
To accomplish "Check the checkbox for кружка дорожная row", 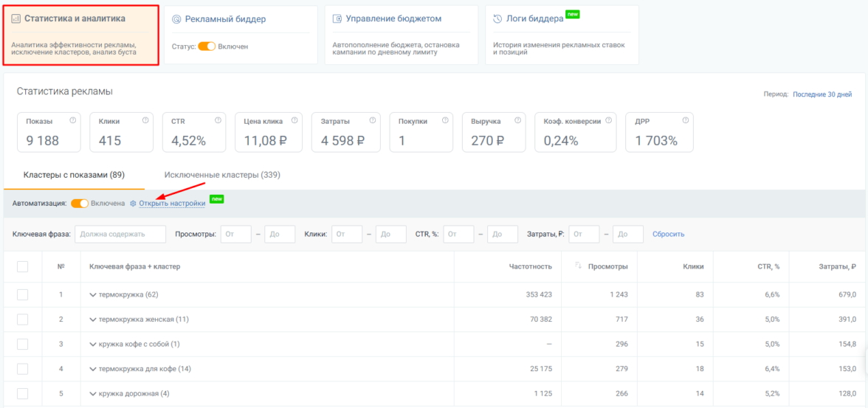I will pyautogui.click(x=22, y=393).
